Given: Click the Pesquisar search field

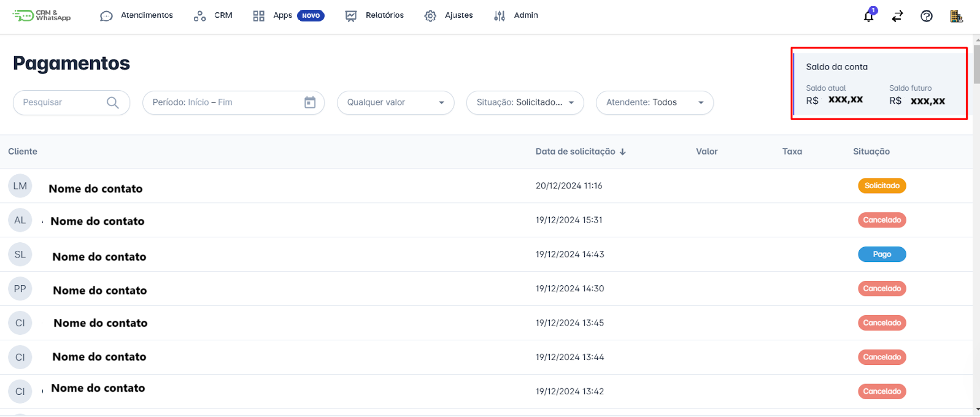Looking at the screenshot, I should [x=61, y=102].
